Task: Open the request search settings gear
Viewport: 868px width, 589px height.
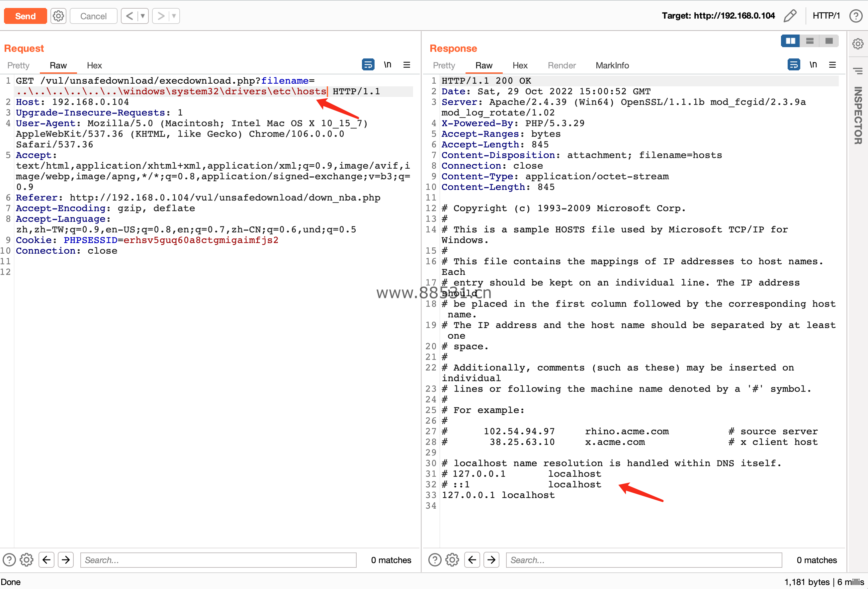Action: click(27, 559)
